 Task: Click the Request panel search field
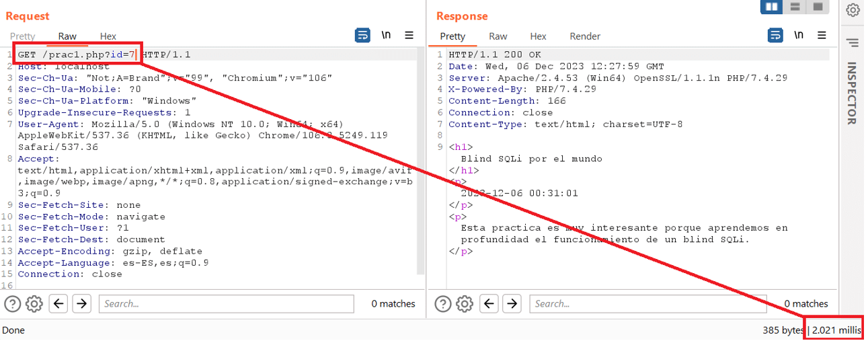click(x=227, y=304)
